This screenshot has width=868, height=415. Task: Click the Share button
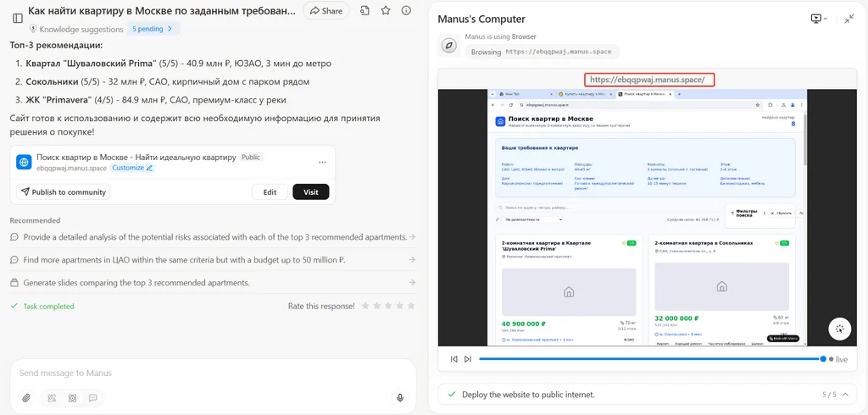click(x=325, y=11)
